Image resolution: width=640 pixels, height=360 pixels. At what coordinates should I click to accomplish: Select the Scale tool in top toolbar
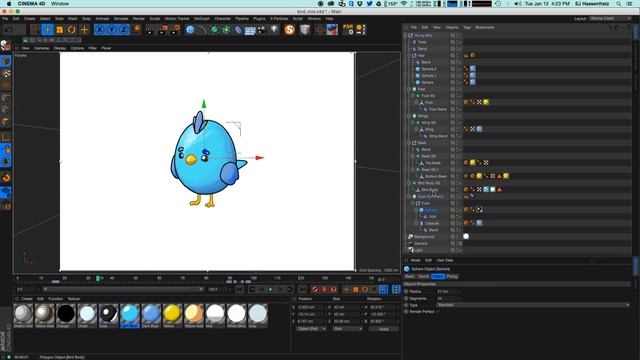(60, 29)
